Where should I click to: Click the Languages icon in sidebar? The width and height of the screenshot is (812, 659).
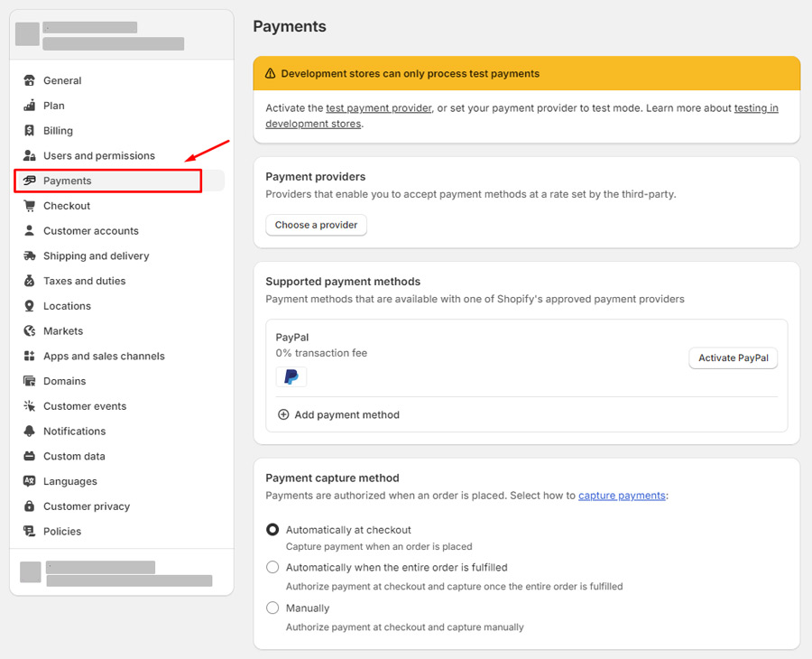(x=29, y=481)
